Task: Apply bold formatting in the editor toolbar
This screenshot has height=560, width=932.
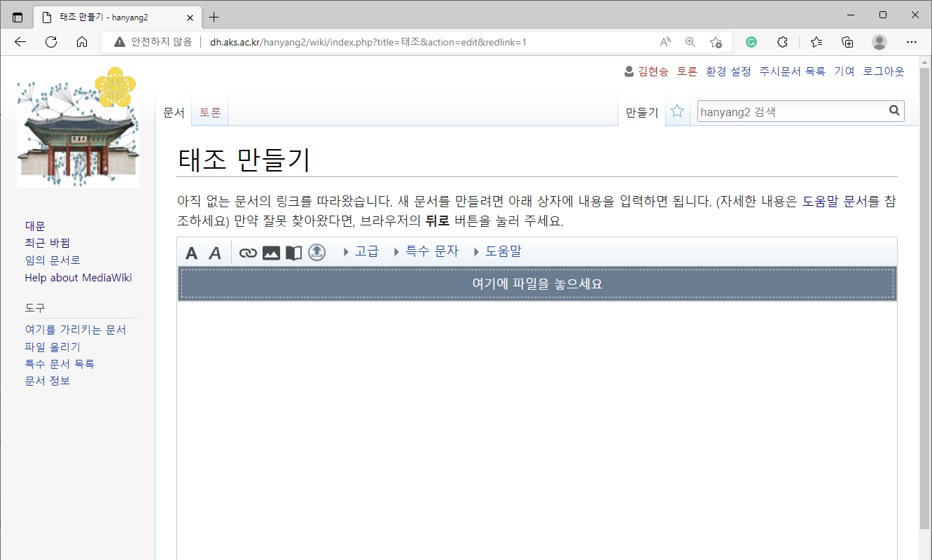Action: pyautogui.click(x=191, y=253)
